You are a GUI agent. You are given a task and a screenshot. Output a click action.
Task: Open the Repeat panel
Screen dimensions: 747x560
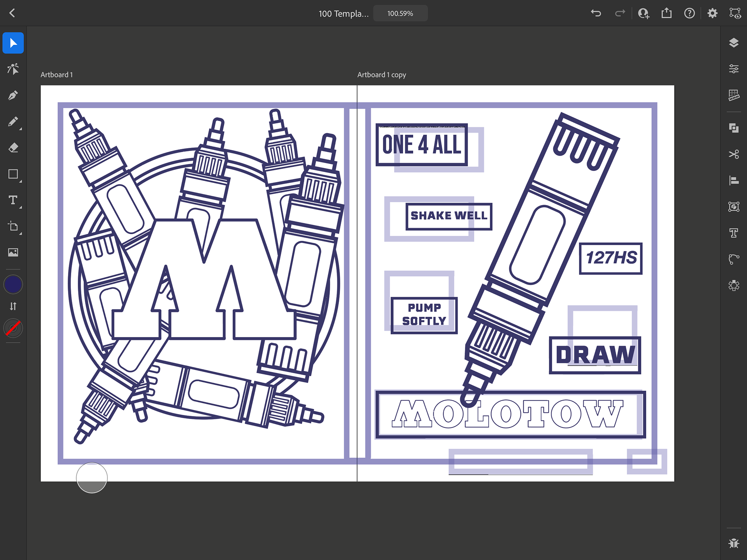(734, 285)
